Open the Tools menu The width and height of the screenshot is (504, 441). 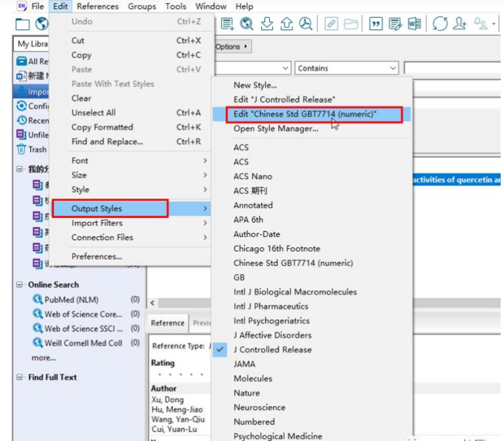[x=176, y=7]
